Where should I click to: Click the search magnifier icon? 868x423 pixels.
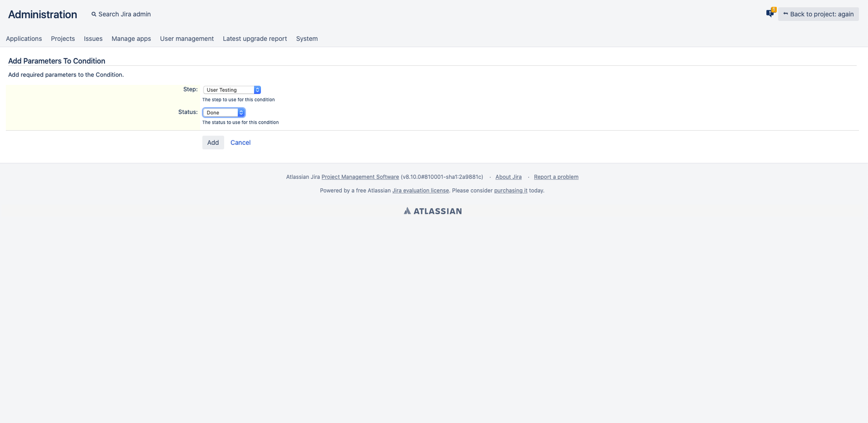[x=94, y=14]
